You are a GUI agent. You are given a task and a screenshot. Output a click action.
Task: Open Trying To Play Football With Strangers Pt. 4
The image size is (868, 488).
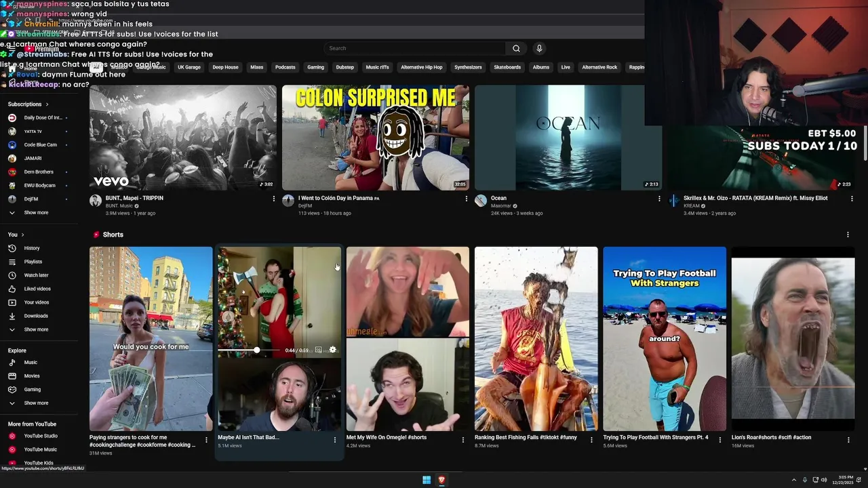656,437
